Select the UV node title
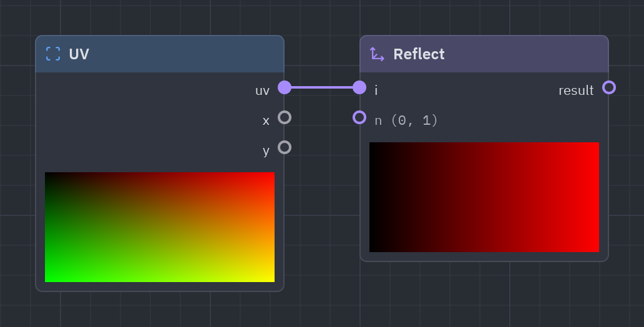 click(79, 54)
